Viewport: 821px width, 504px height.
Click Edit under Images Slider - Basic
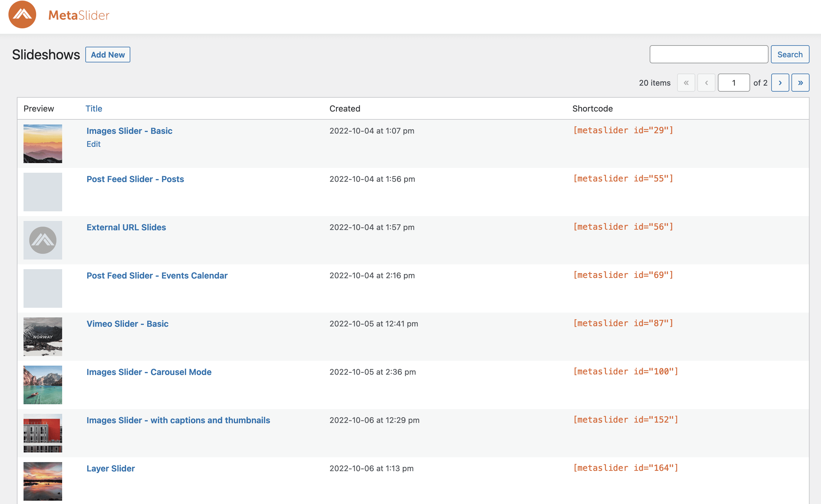[94, 144]
